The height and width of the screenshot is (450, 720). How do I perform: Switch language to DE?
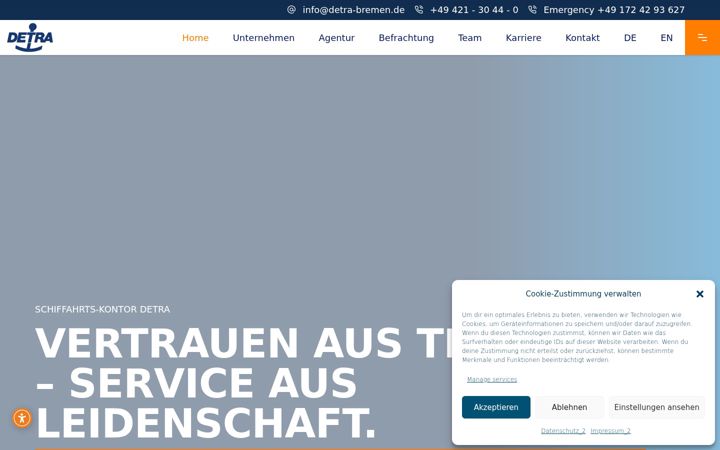click(630, 38)
